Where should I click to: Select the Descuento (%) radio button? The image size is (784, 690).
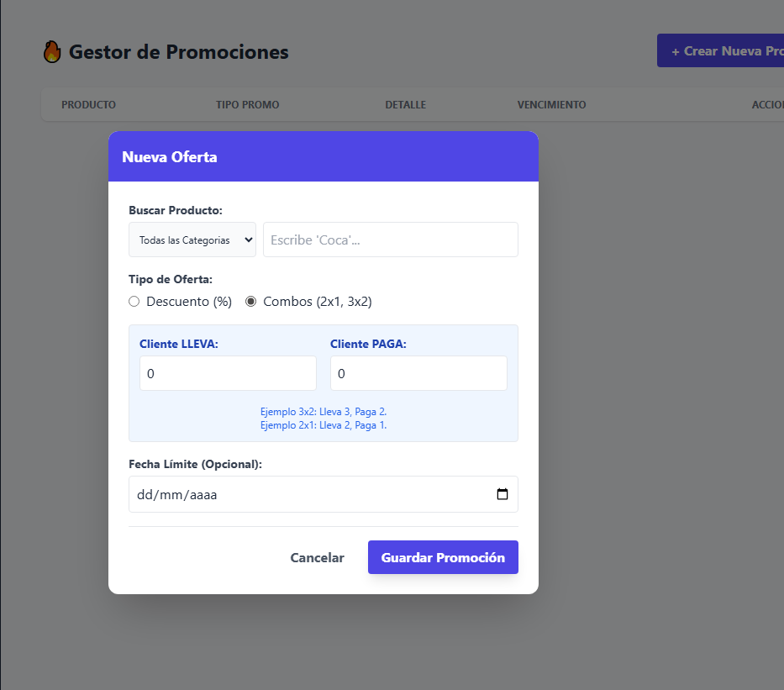click(134, 301)
